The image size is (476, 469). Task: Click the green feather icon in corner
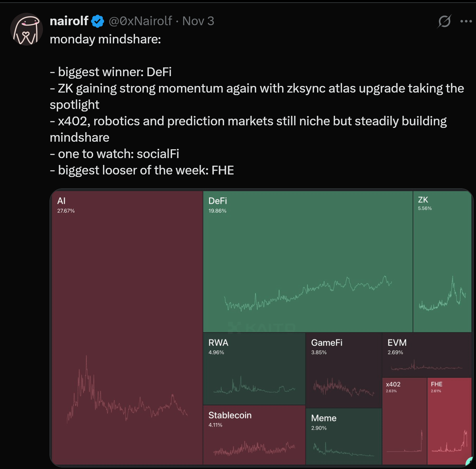point(469,461)
